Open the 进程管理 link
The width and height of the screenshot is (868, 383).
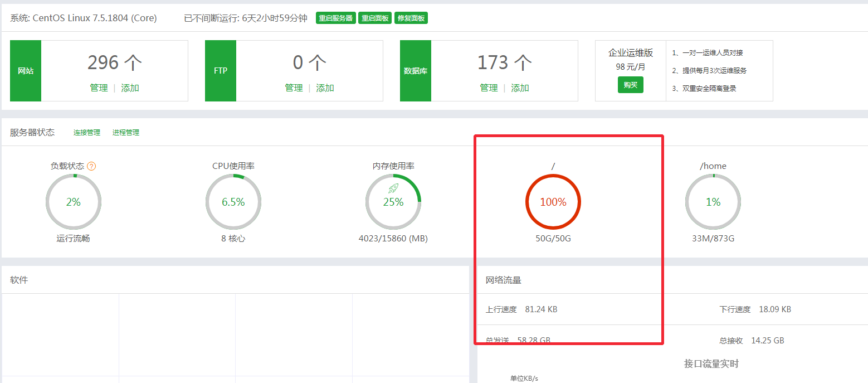[126, 133]
